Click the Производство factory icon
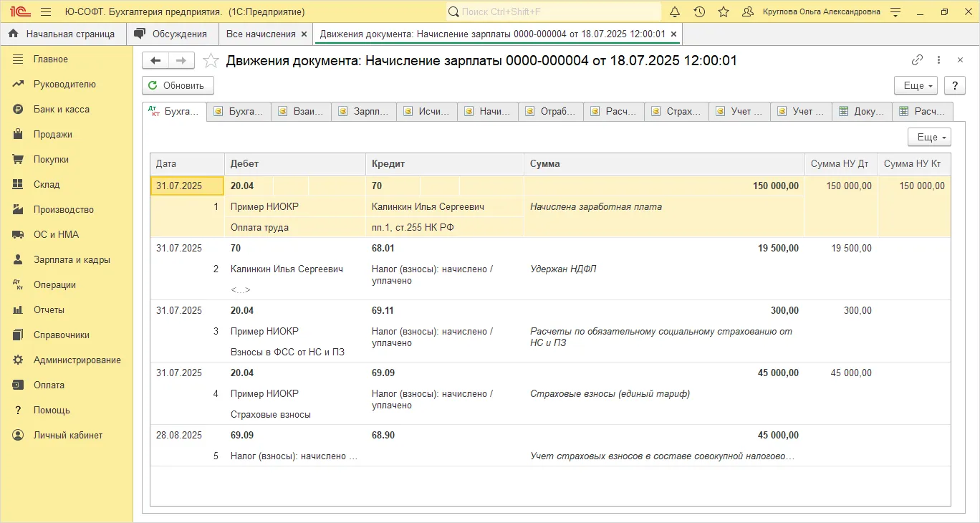Image resolution: width=980 pixels, height=523 pixels. (19, 209)
